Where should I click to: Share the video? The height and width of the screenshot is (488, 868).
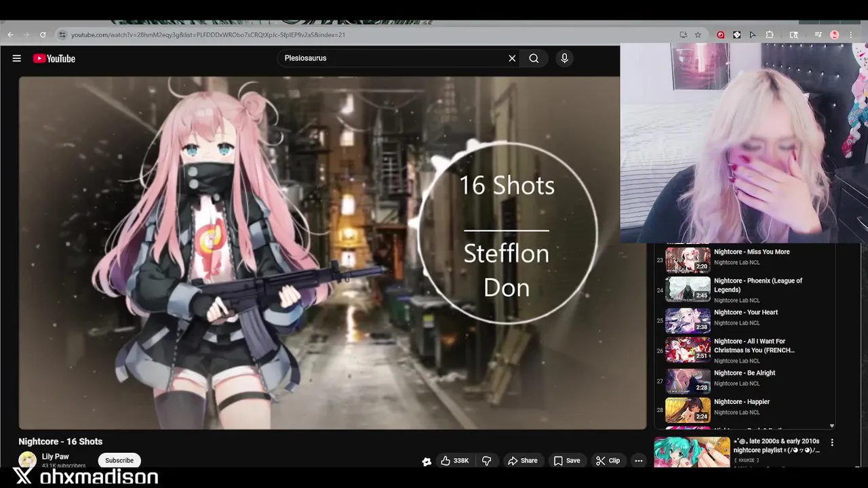pos(522,461)
